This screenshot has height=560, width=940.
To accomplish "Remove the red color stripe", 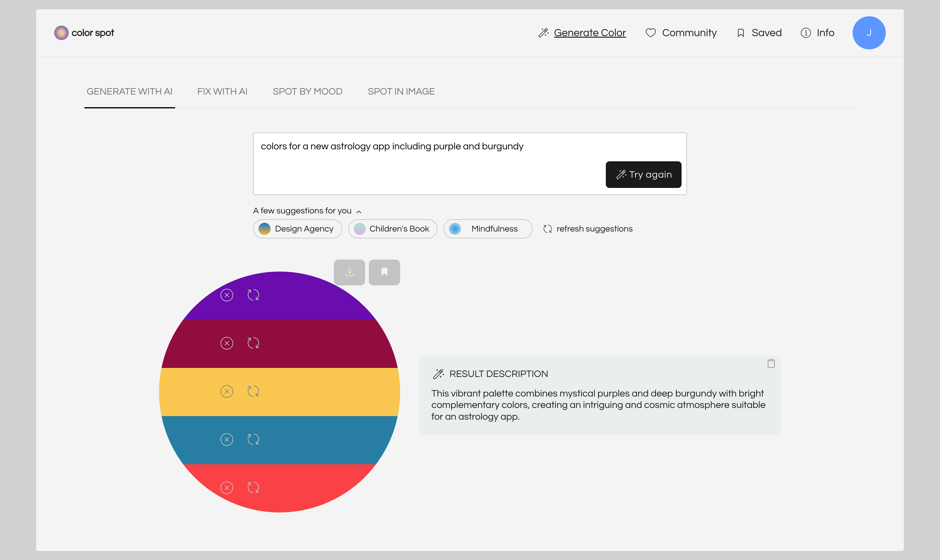I will tap(227, 487).
